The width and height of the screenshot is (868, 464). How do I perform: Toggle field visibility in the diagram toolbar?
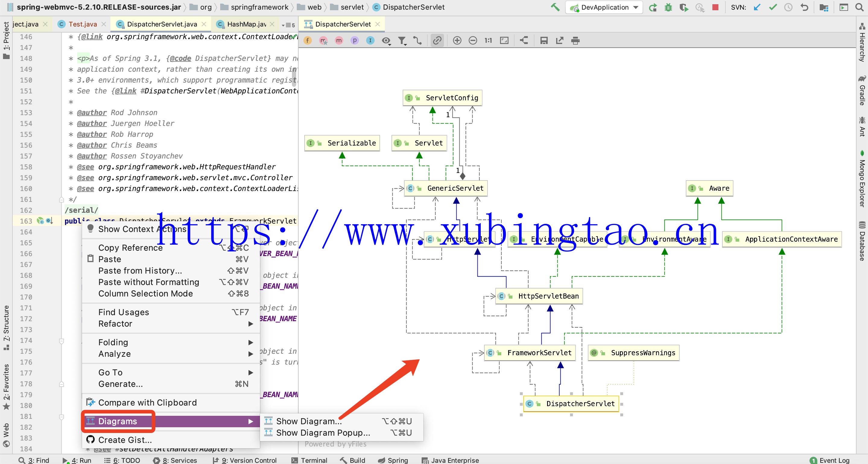coord(307,40)
